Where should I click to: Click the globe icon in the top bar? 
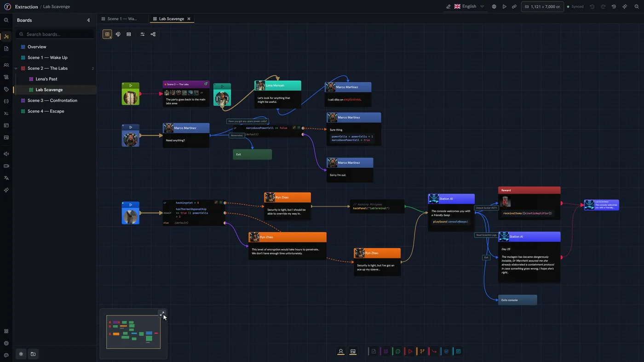click(494, 7)
